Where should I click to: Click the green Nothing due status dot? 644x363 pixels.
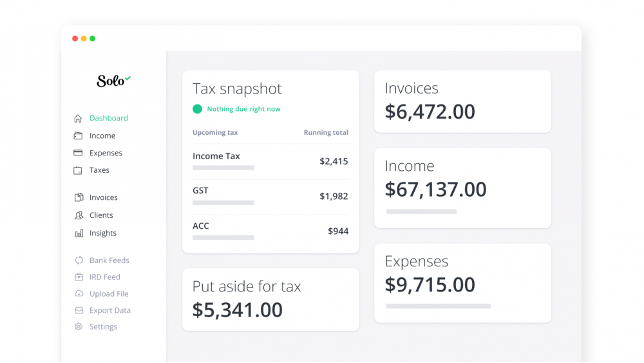point(198,109)
